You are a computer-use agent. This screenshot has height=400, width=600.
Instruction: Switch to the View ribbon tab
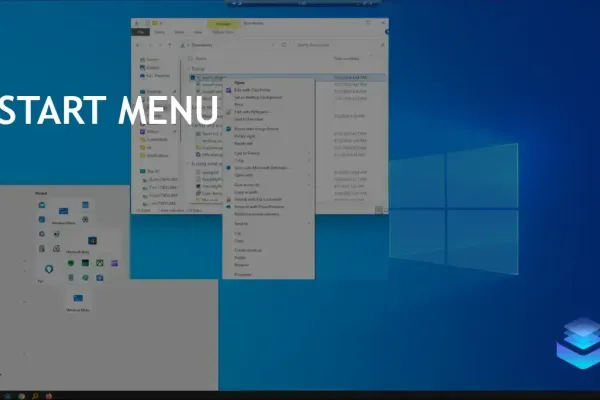[x=197, y=33]
